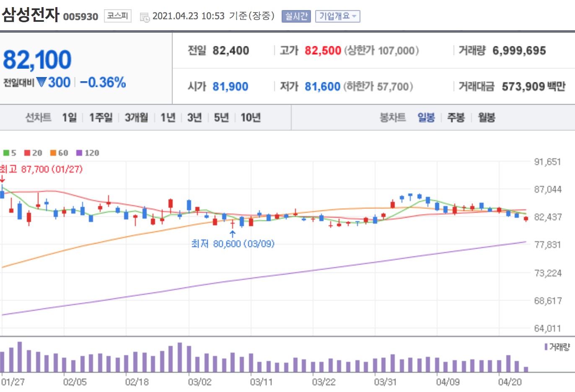Select the 3년 line chart tab
This screenshot has height=392, width=575.
point(194,118)
